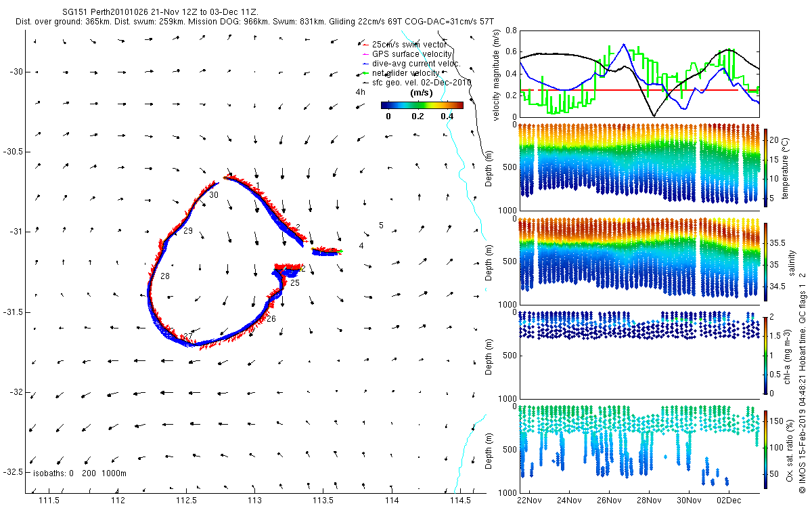
Task: Click track day marker 27 on glider path
Action: coord(188,337)
